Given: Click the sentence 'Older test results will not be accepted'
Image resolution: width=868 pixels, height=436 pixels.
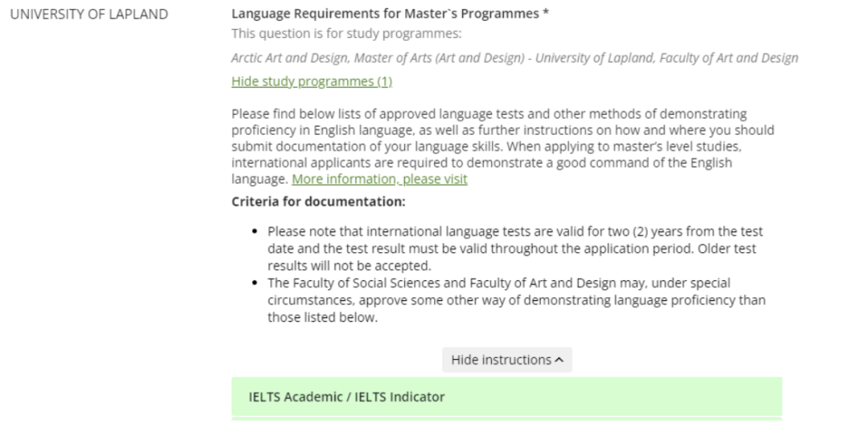Looking at the screenshot, I should click(511, 257).
